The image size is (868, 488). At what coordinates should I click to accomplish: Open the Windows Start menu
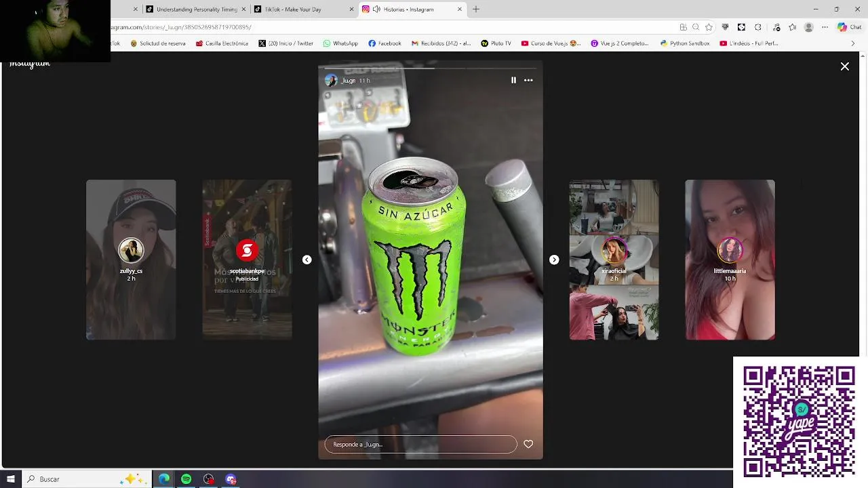[11, 479]
